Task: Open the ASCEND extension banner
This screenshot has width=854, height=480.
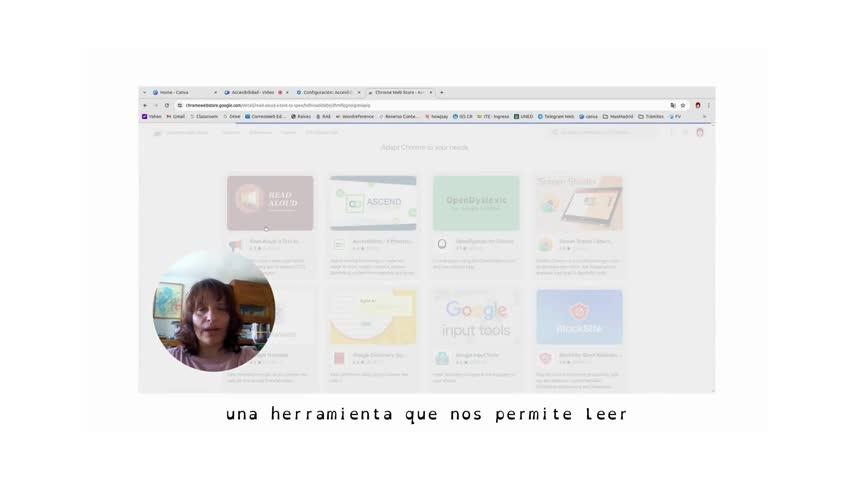Action: coord(373,203)
